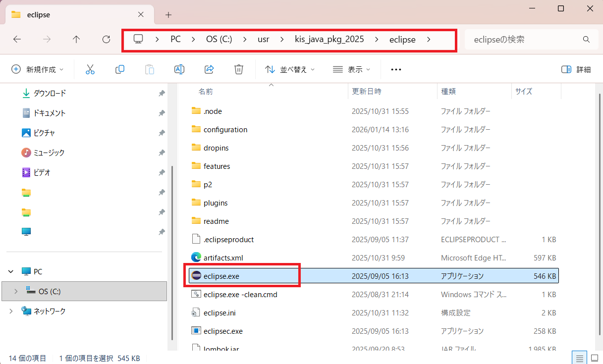Click the Delete trash can icon

pos(239,69)
